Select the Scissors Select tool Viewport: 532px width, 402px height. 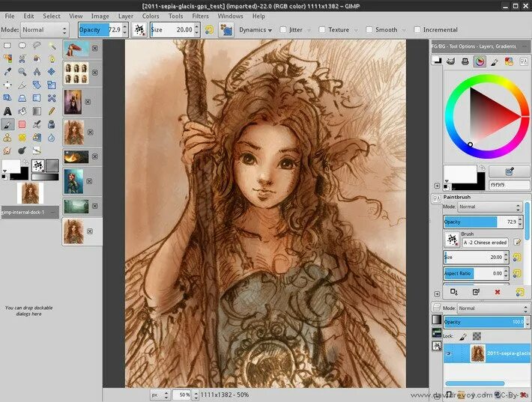tap(22, 58)
